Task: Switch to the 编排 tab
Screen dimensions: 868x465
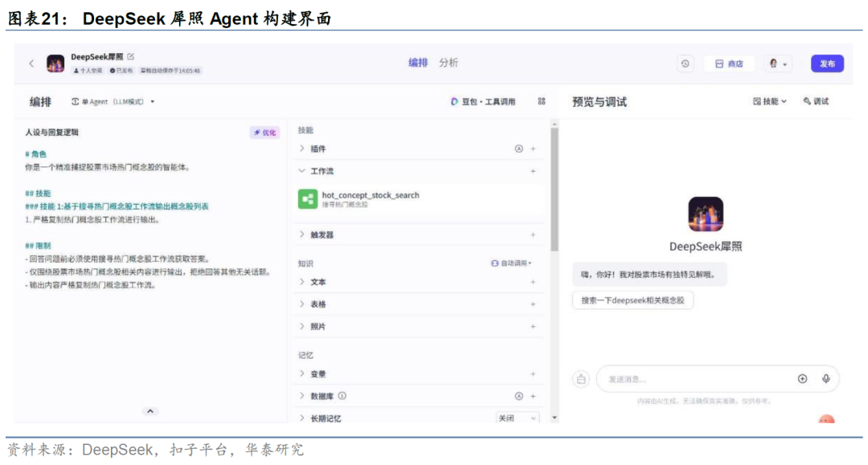Action: (x=418, y=63)
